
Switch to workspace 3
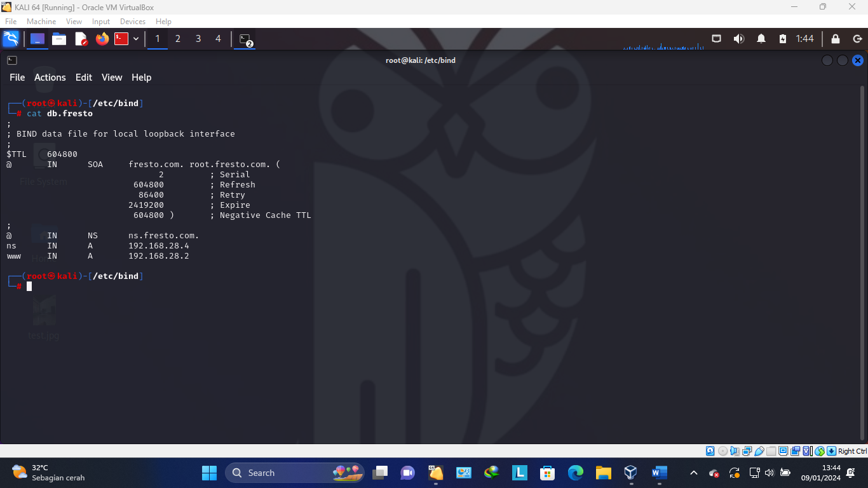[x=198, y=39]
